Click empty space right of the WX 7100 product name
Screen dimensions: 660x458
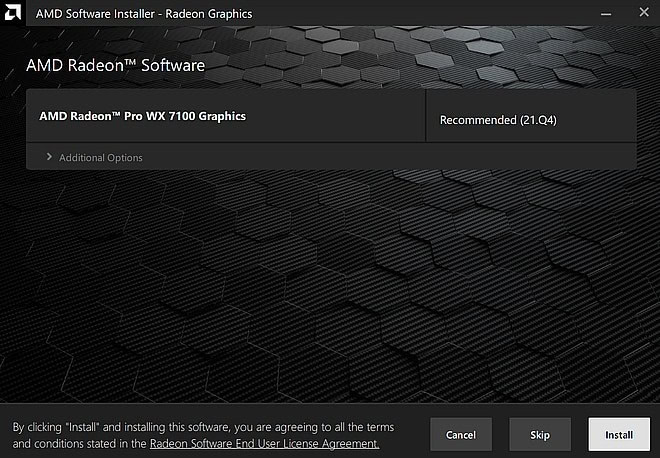340,116
